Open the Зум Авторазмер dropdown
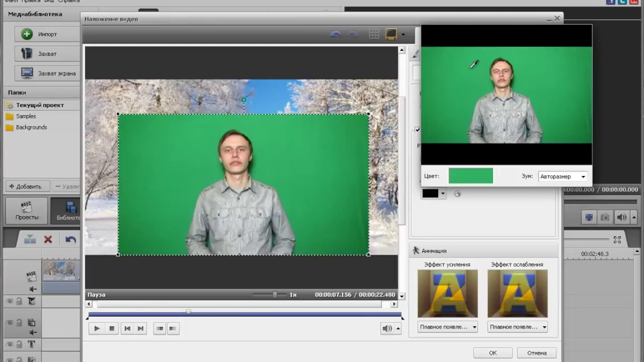 pyautogui.click(x=562, y=176)
